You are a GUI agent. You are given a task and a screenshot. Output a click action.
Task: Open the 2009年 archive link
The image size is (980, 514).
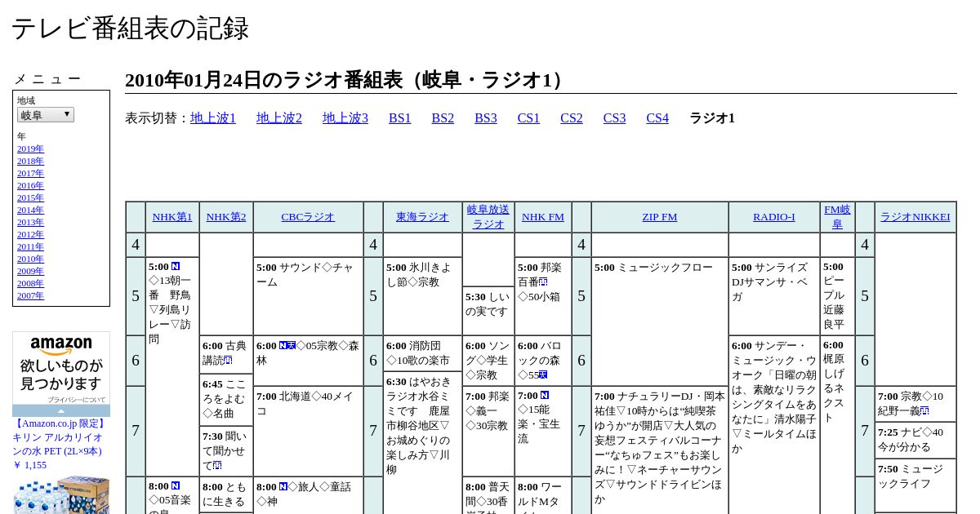30,272
